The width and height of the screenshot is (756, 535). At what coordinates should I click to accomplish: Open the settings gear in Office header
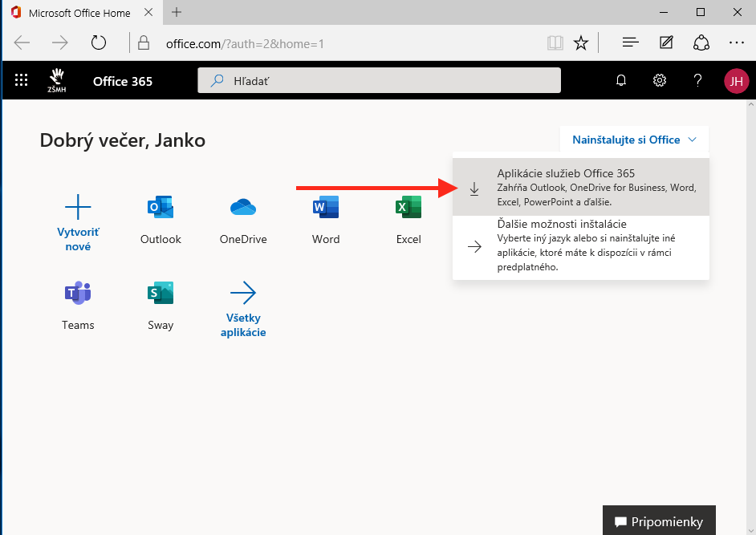coord(660,80)
